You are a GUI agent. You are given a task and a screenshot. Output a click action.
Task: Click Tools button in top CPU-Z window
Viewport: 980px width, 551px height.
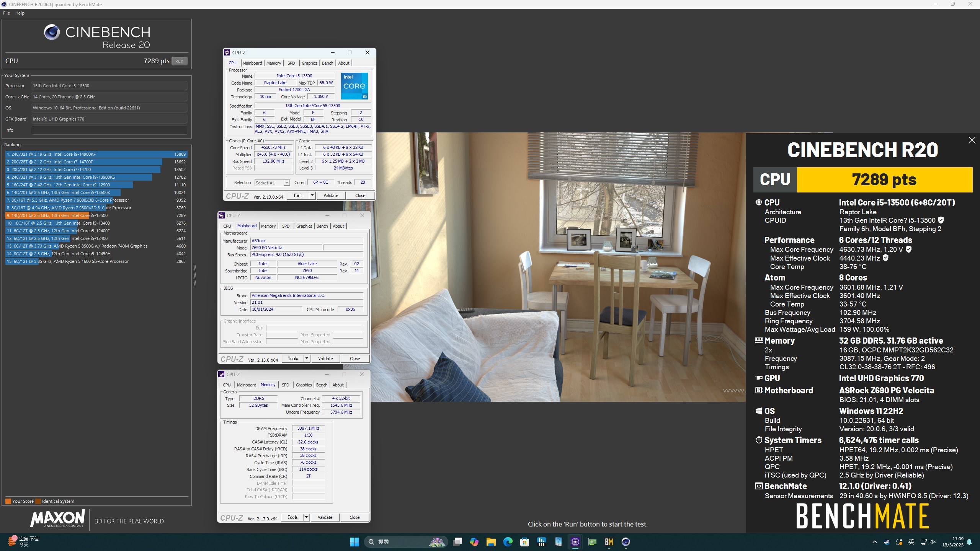tap(298, 196)
